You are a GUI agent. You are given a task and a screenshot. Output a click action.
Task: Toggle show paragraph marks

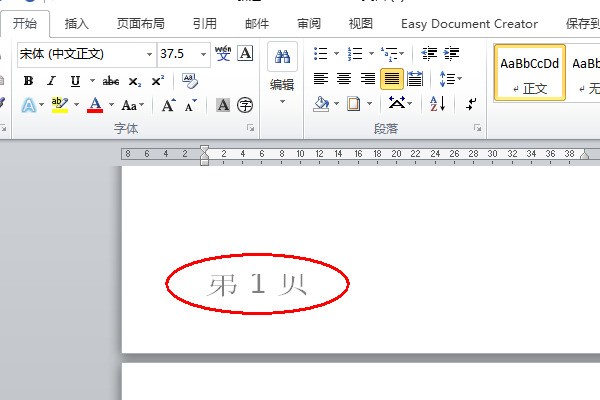point(471,103)
